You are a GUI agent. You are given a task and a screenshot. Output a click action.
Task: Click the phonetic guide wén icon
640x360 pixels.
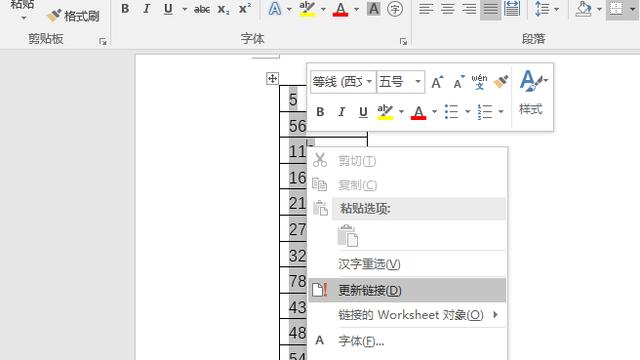[480, 82]
